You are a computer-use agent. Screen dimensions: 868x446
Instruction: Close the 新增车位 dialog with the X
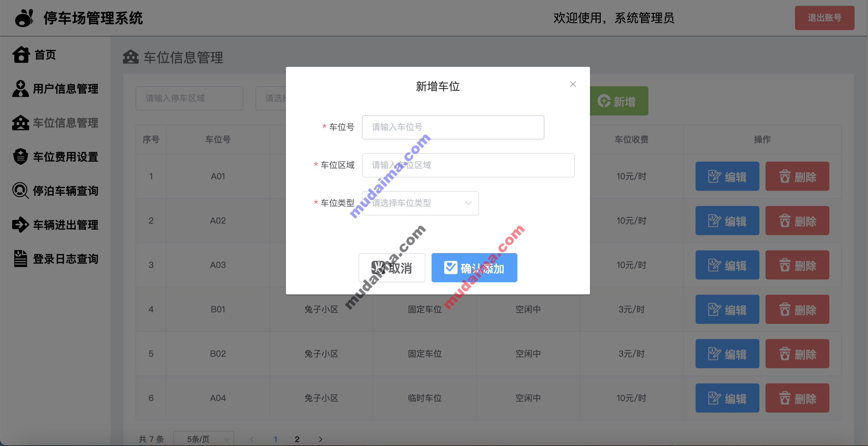(573, 84)
